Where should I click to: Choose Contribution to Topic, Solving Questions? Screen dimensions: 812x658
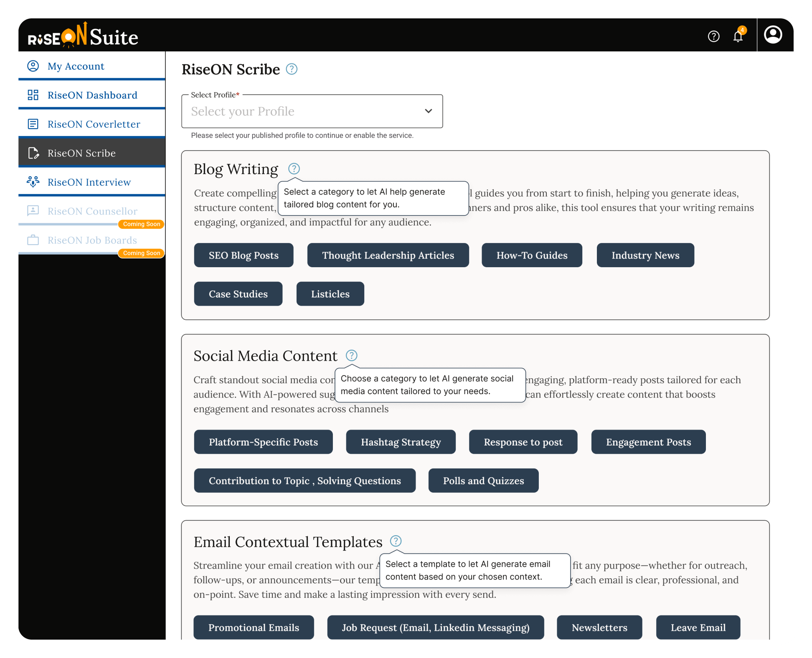click(x=304, y=481)
